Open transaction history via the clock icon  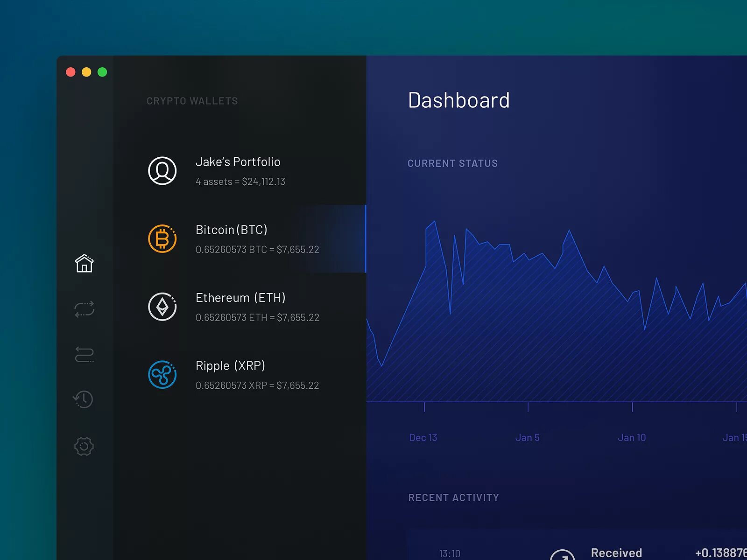click(84, 399)
